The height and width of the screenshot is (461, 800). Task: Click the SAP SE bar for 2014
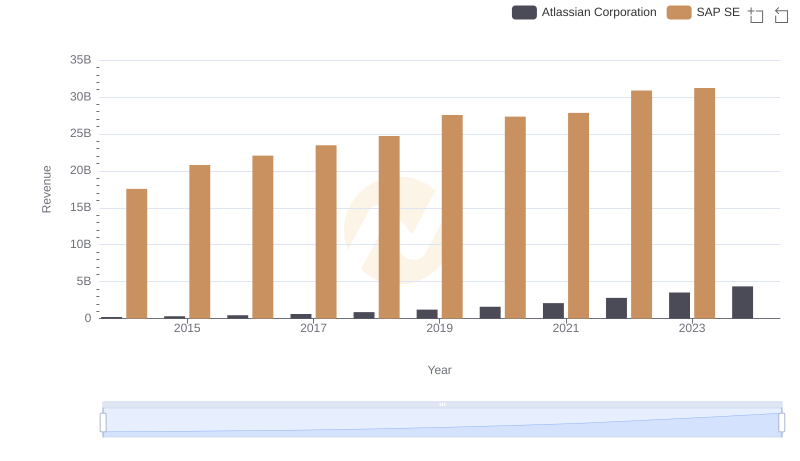(x=137, y=253)
